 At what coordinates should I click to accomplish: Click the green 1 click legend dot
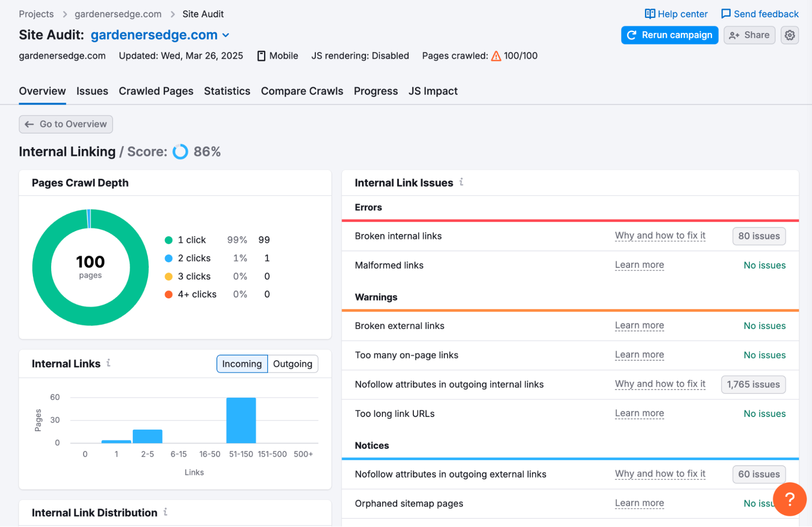[x=169, y=240]
